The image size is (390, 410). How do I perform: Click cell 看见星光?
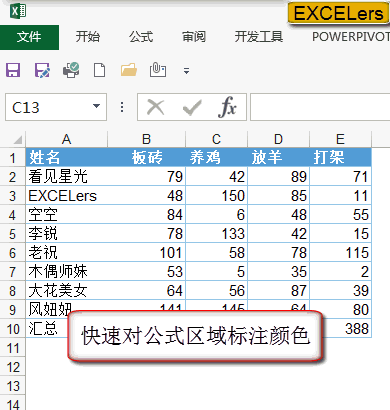67,176
